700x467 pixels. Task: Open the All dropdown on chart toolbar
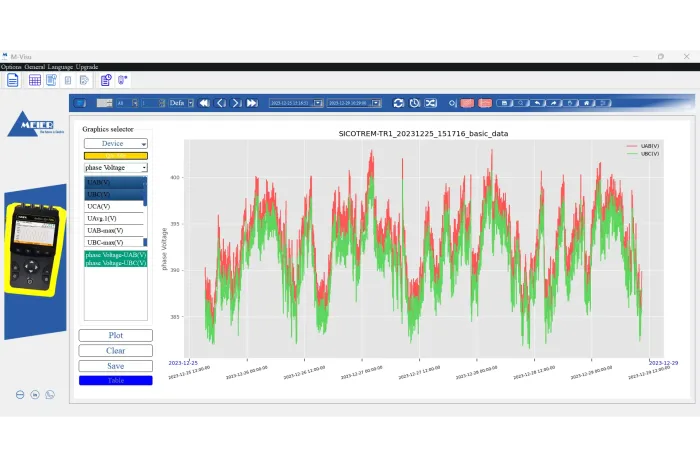click(127, 103)
